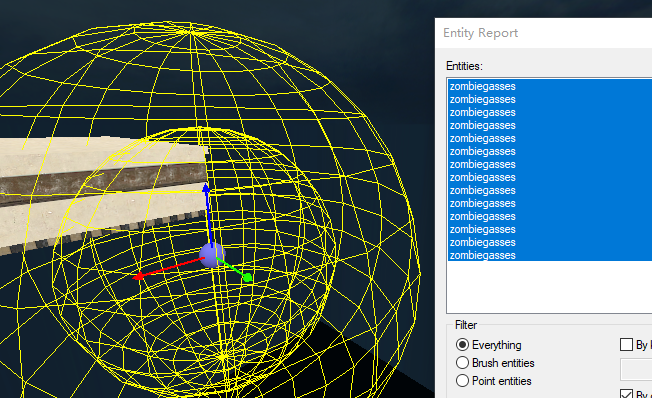652x398 pixels.
Task: Click the empty white area of the Entities list
Action: pyautogui.click(x=550, y=287)
